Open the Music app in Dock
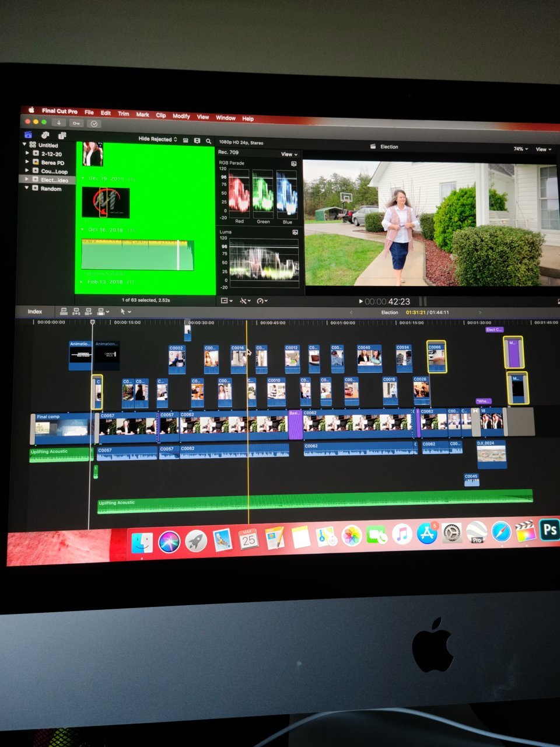 (x=401, y=534)
